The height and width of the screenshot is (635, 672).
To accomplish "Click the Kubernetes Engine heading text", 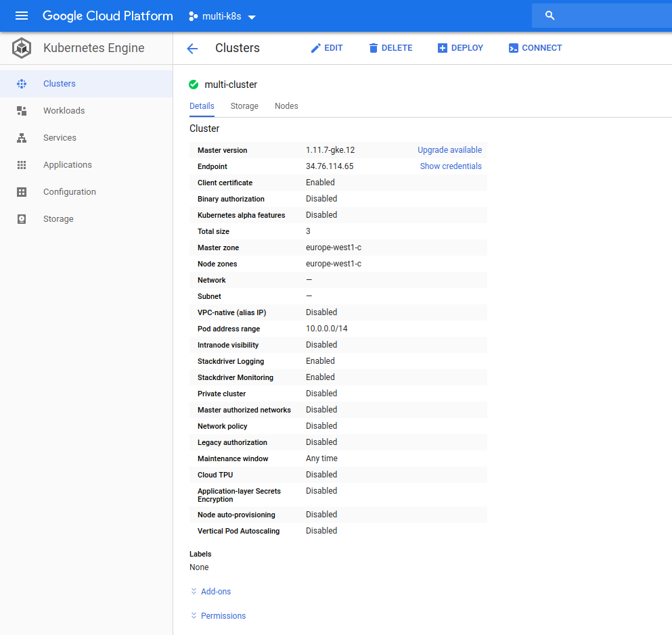I will click(x=94, y=48).
